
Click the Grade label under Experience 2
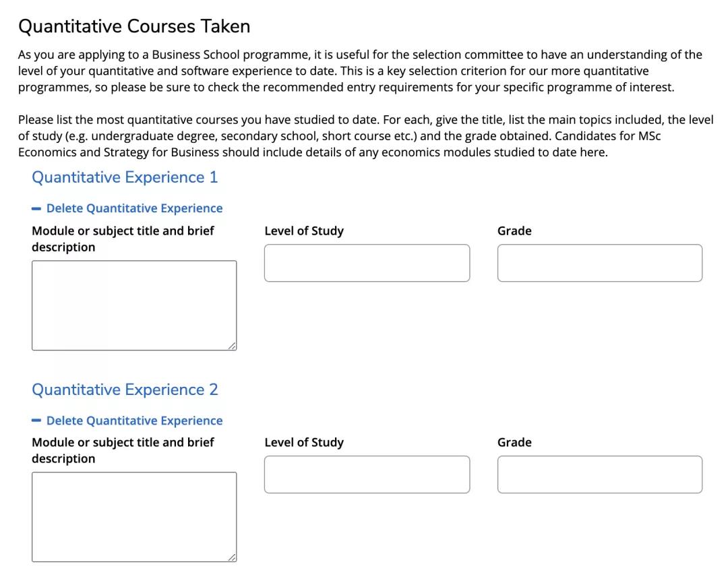(x=514, y=443)
